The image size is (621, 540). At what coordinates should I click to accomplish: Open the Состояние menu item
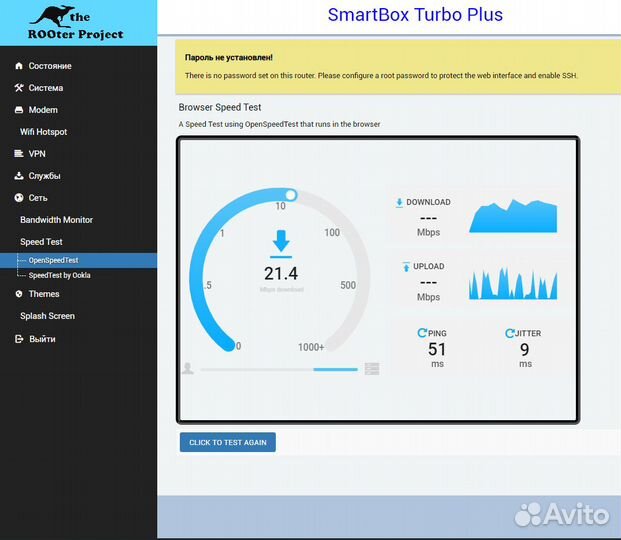point(50,66)
